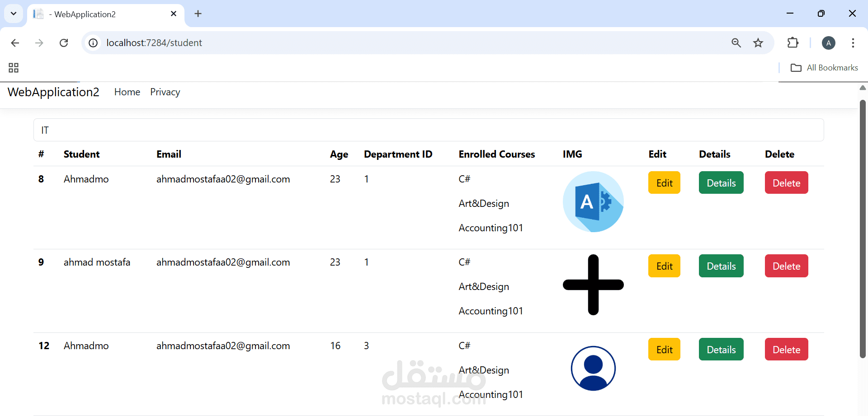Click the Enrolled Courses column header
Image resolution: width=868 pixels, height=416 pixels.
point(496,154)
